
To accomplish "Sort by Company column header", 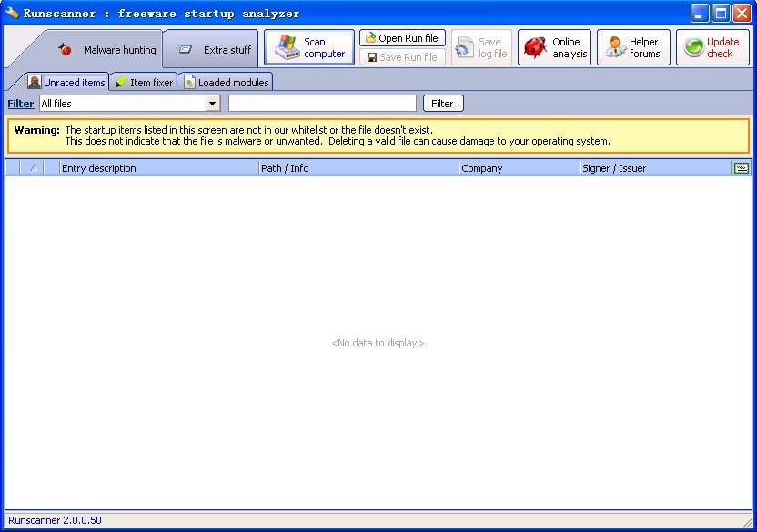I will 519,168.
